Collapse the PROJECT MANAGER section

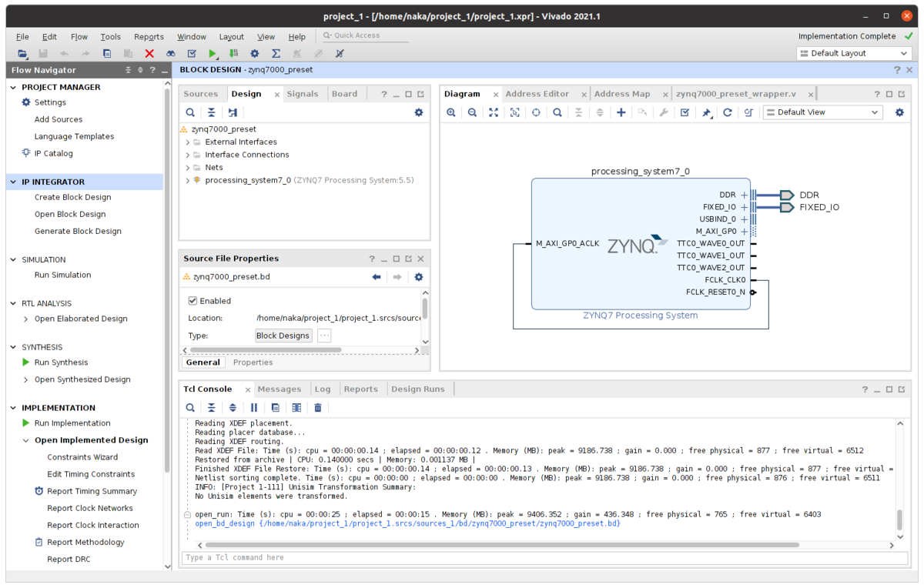coord(13,88)
